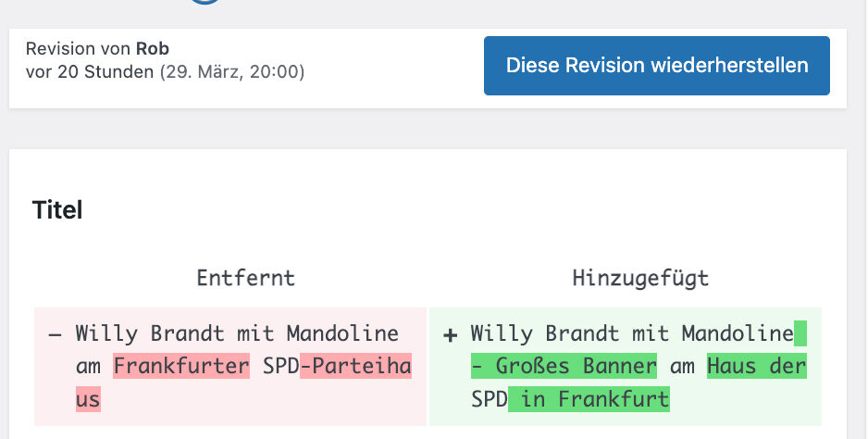Screen dimensions: 868x439
Task: Click the Hinzugefügt column header
Action: click(640, 278)
